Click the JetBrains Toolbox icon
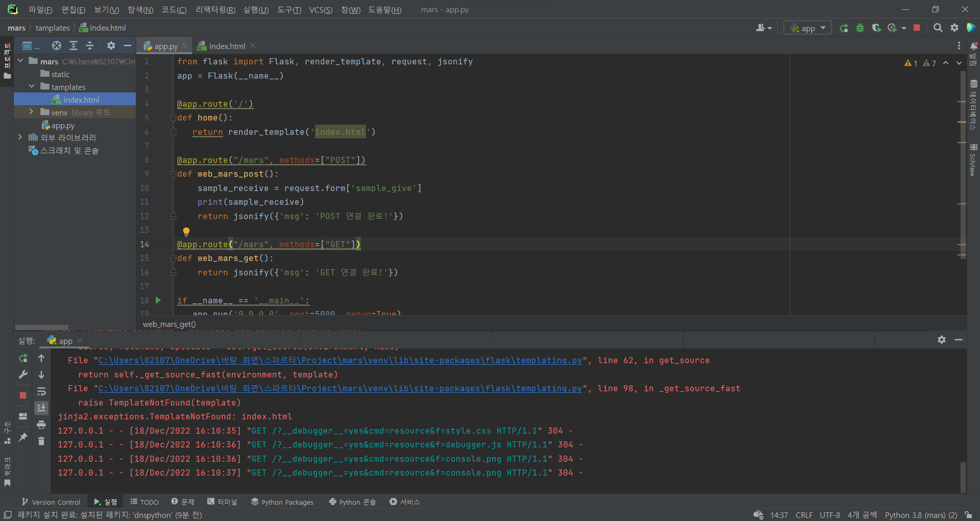 coord(971,28)
